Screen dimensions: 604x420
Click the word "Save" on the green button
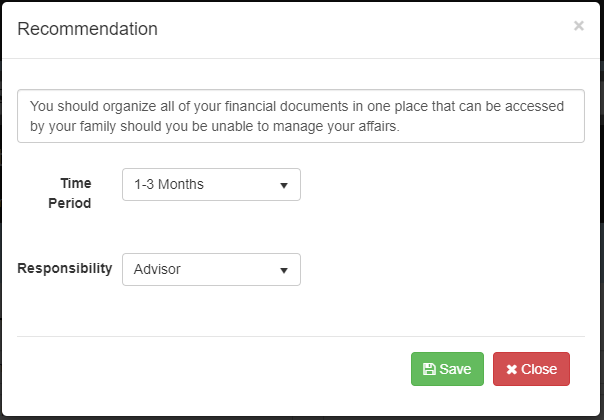tap(455, 369)
